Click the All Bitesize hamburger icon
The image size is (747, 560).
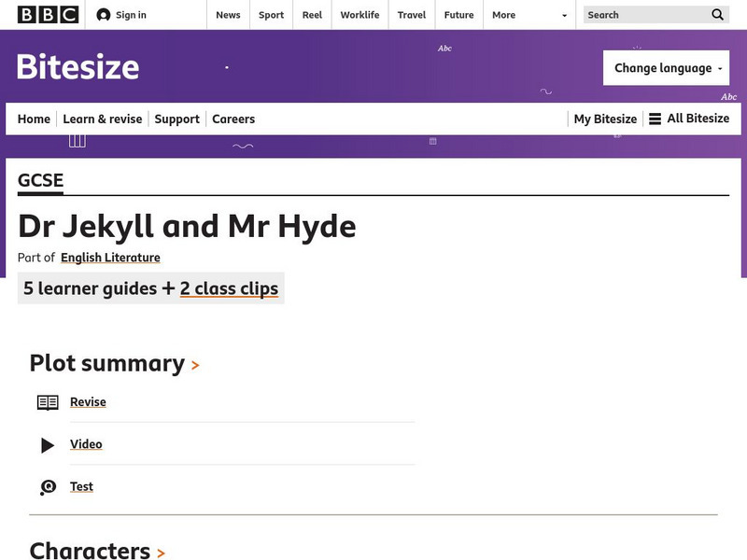click(x=655, y=119)
